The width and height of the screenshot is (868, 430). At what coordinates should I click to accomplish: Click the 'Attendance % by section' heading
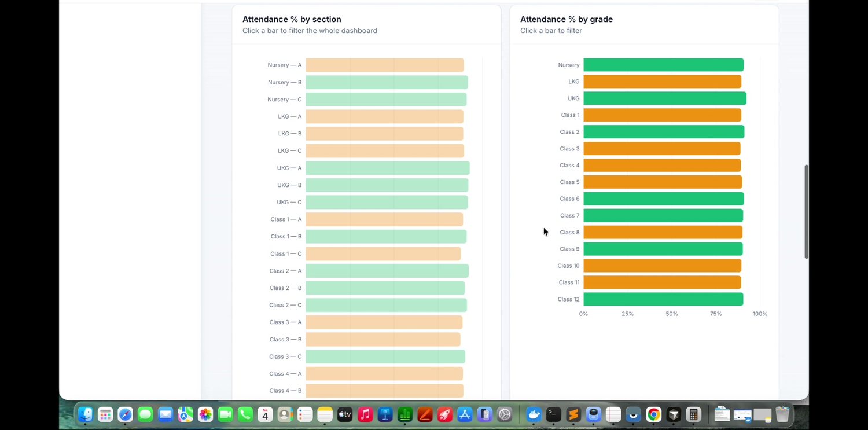[292, 19]
